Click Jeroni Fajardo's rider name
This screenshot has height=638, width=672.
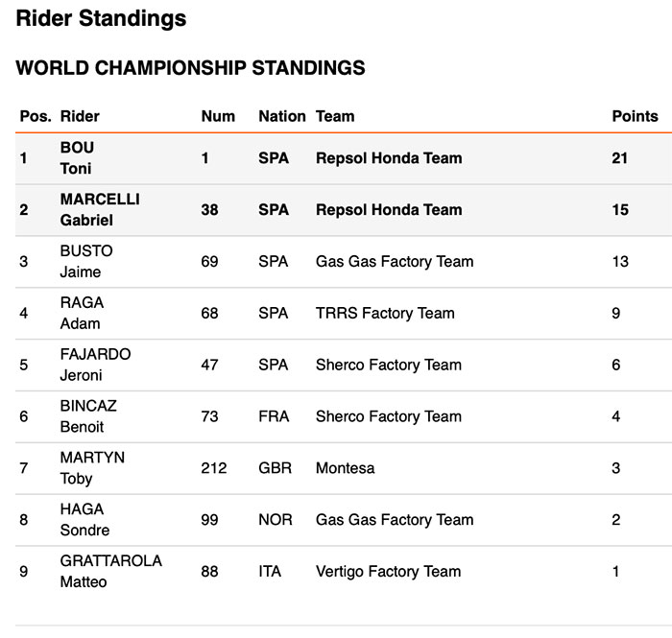click(x=95, y=366)
